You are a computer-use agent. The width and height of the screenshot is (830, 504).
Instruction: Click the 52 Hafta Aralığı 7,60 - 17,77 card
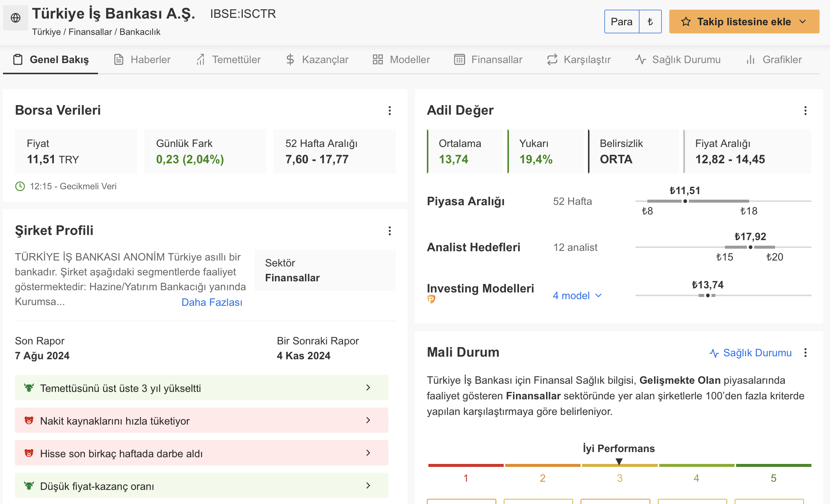334,151
